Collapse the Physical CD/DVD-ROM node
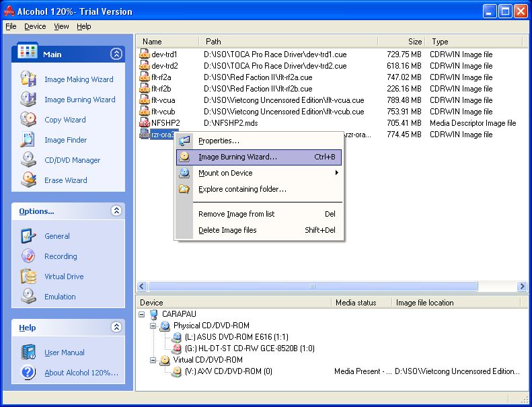The height and width of the screenshot is (407, 532). [x=153, y=326]
